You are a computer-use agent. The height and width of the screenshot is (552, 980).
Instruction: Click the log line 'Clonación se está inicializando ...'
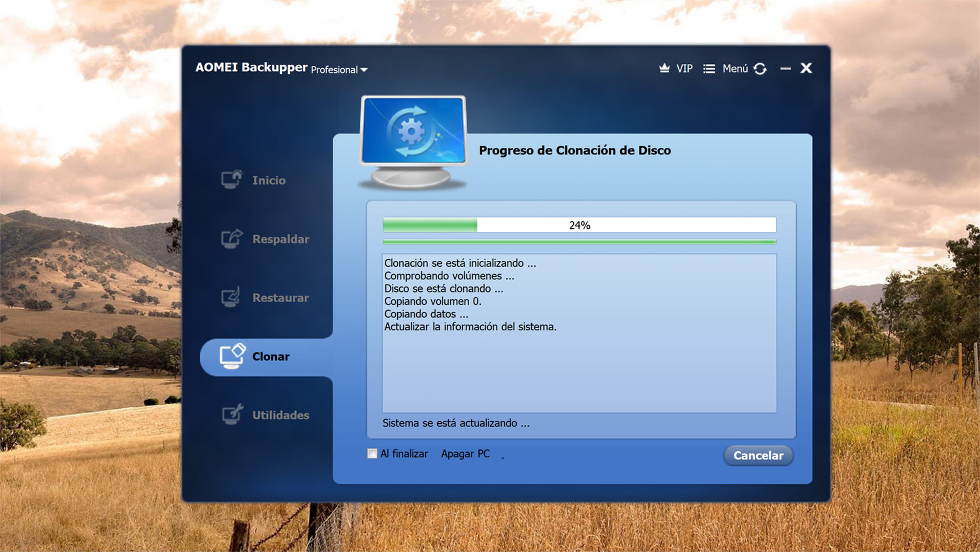click(x=460, y=263)
